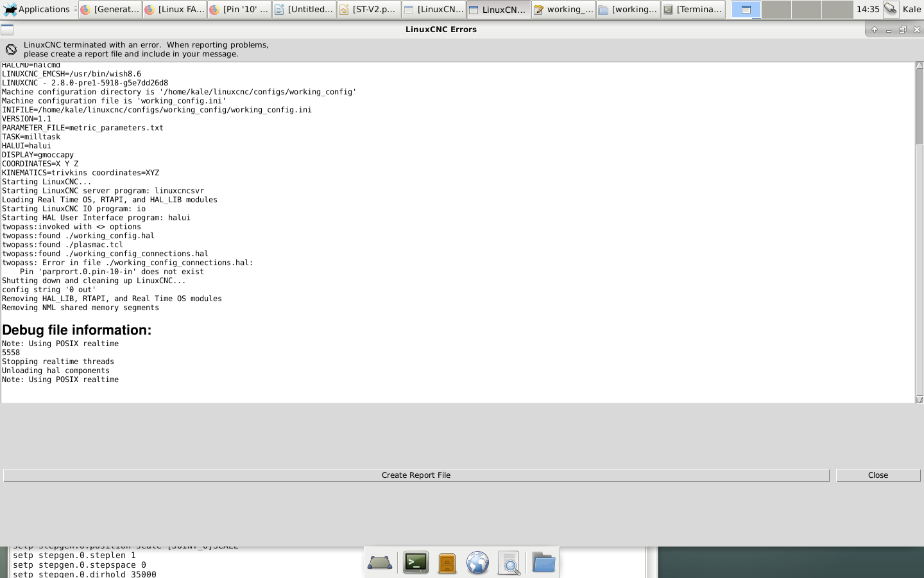This screenshot has height=578, width=924.
Task: Click the 'COORDINATES=X Y Z' log line
Action: pyautogui.click(x=40, y=164)
